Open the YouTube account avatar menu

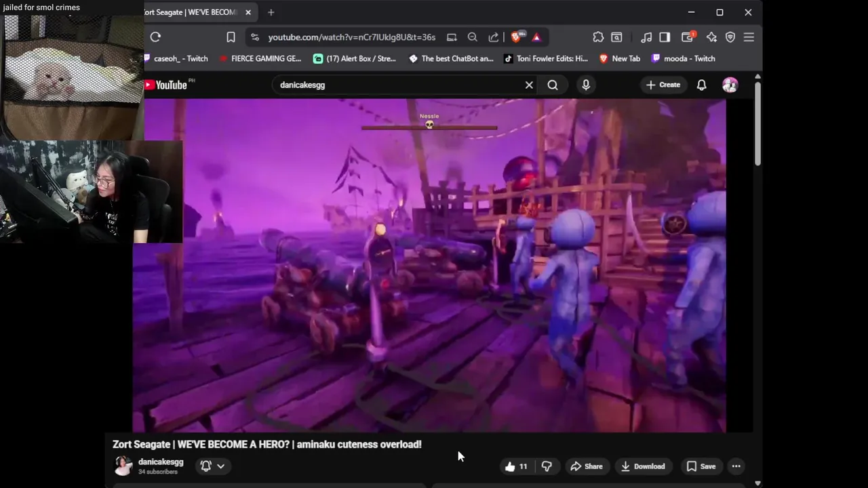click(730, 85)
